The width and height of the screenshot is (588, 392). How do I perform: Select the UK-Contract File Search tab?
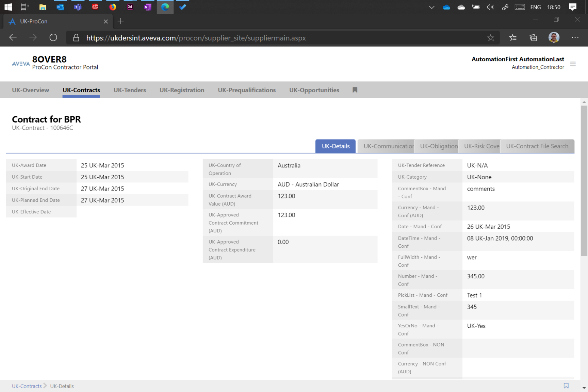tap(537, 146)
